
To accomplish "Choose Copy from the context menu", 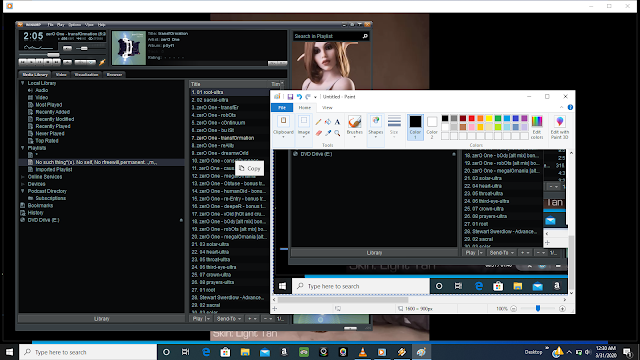I will pos(249,168).
